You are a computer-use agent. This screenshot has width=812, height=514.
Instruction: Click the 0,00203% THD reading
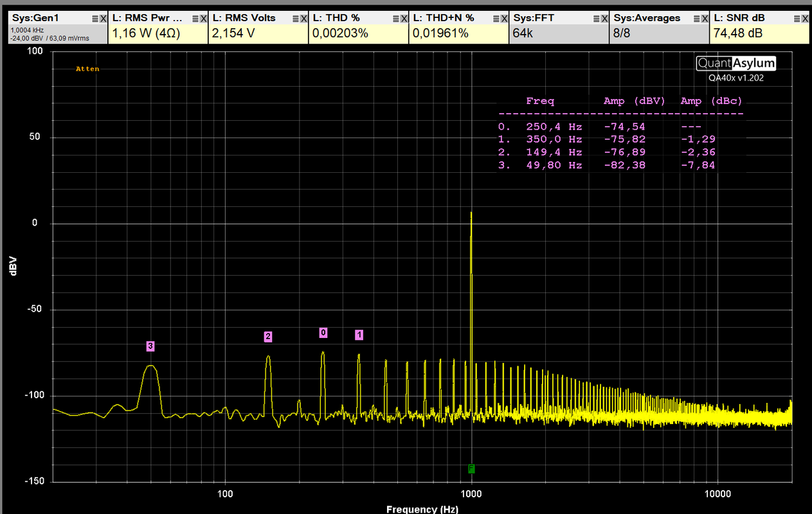(340, 33)
